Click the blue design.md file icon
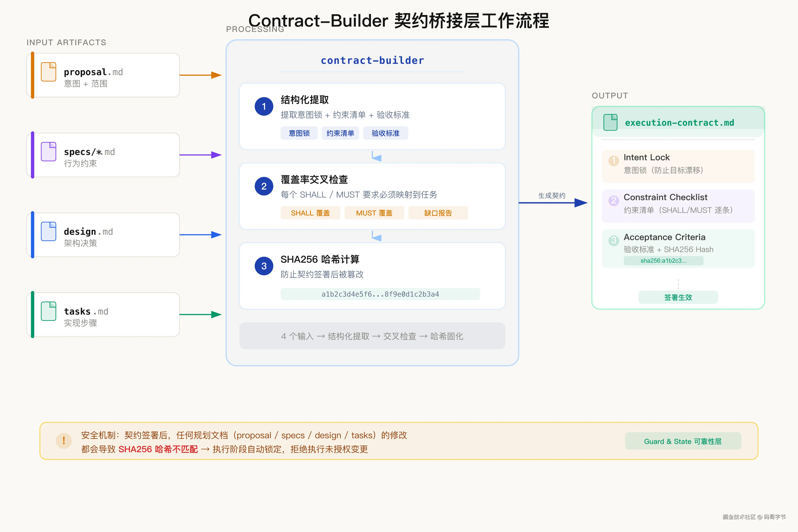 (49, 231)
